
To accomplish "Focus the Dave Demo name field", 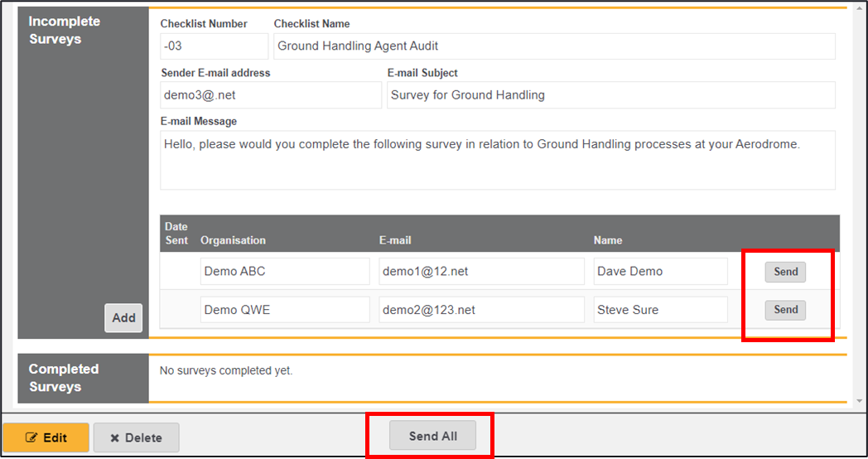I will pyautogui.click(x=660, y=272).
